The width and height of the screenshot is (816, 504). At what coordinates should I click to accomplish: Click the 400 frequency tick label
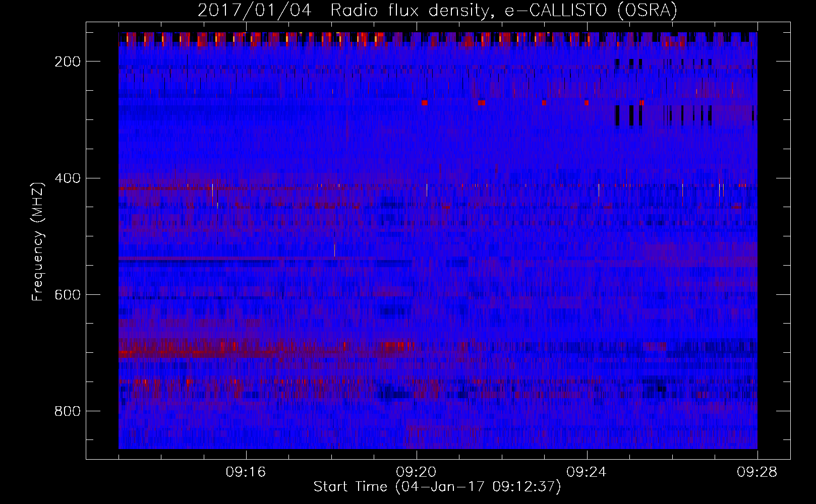(x=68, y=178)
